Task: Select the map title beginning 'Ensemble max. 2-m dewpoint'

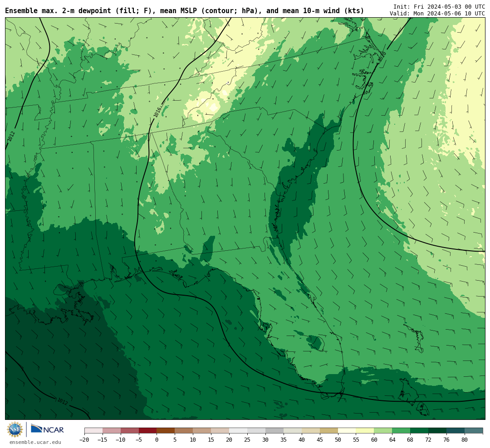Action: 184,11
